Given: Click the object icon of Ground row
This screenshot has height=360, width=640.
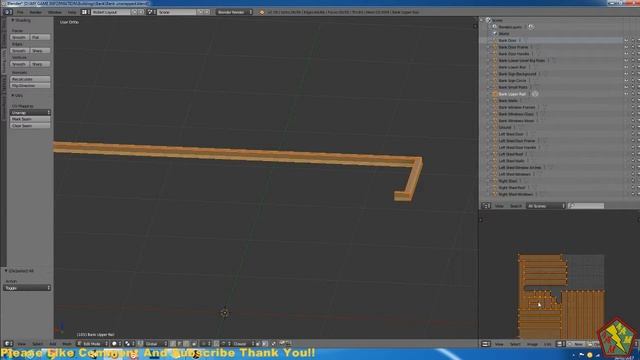Looking at the screenshot, I should coord(494,127).
